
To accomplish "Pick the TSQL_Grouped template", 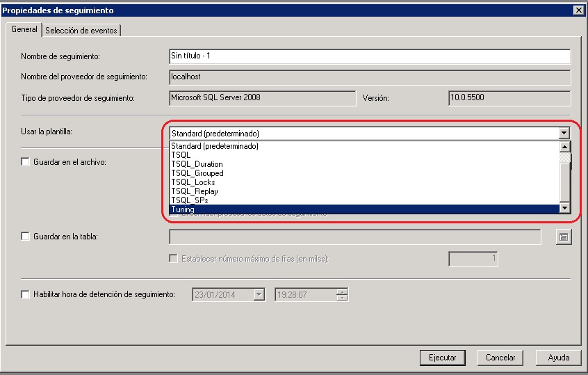I will pos(364,173).
